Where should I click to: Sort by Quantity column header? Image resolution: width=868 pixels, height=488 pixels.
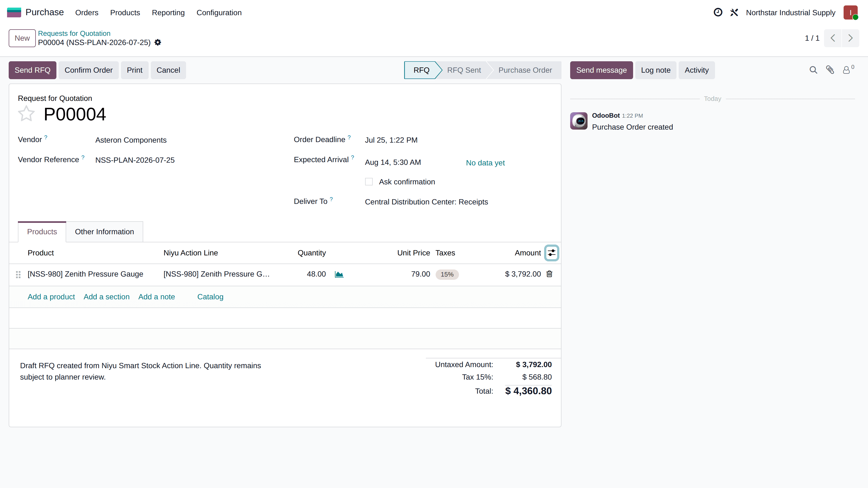coord(312,253)
